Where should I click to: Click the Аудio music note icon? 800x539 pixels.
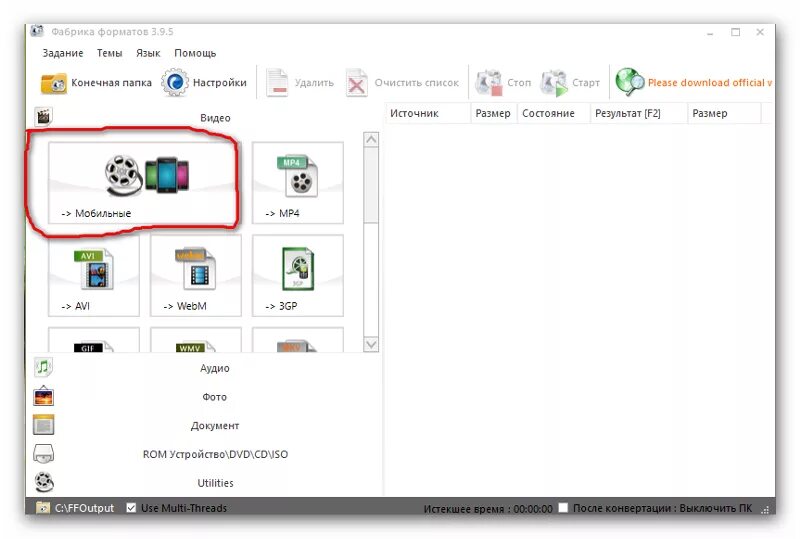44,367
